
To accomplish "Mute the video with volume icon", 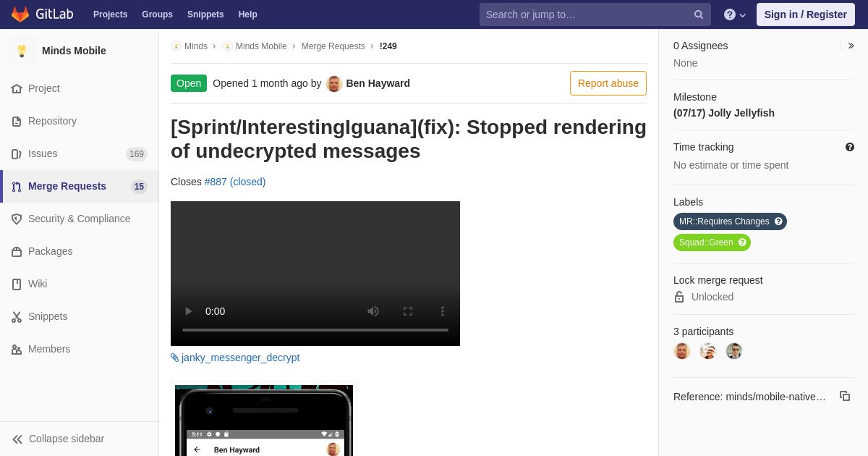I will (373, 311).
